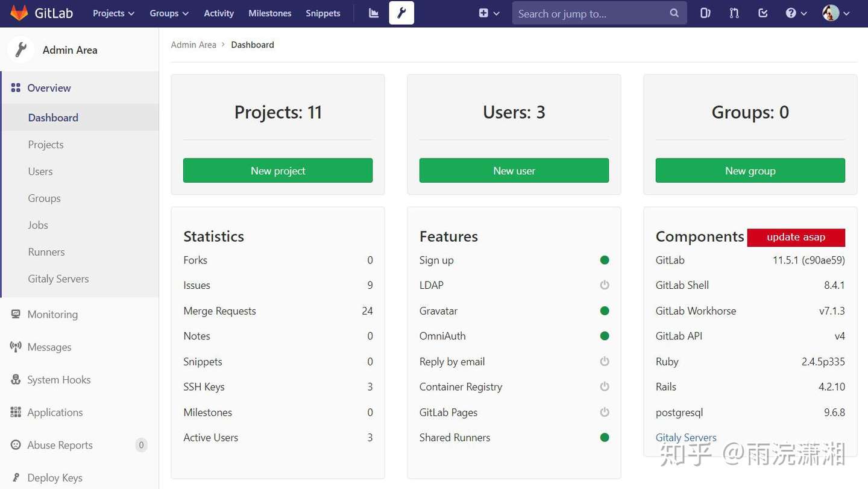Open the instance statistics chart icon

[374, 13]
